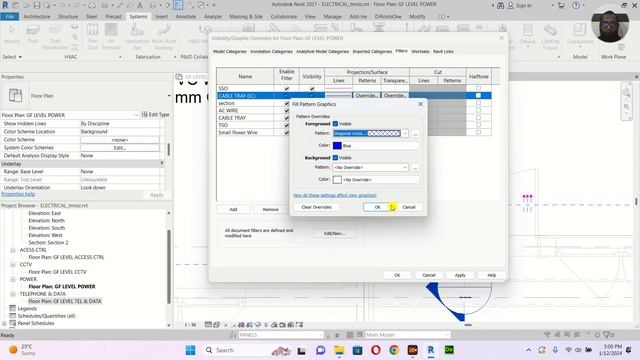Viewport: 640px width, 360px height.
Task: Select Floor Plan: GF LEVEL CCTV in browser
Action: click(x=57, y=272)
